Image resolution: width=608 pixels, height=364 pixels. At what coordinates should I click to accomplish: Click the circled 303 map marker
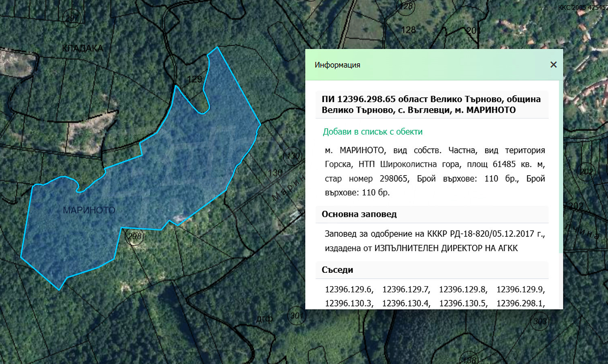(539, 321)
